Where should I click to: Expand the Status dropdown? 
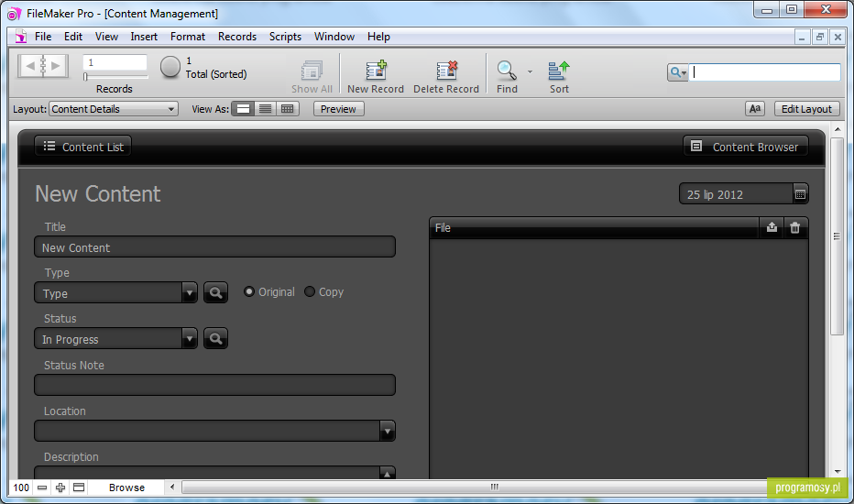(x=189, y=339)
